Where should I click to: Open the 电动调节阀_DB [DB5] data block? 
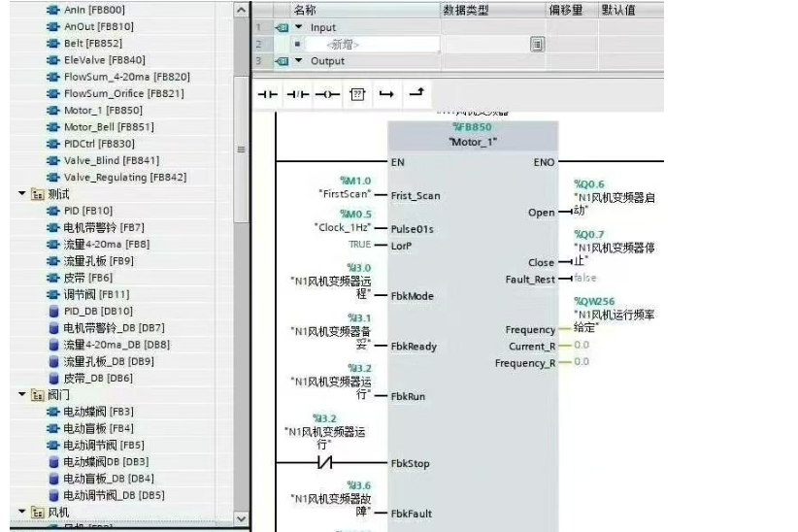coord(114,495)
